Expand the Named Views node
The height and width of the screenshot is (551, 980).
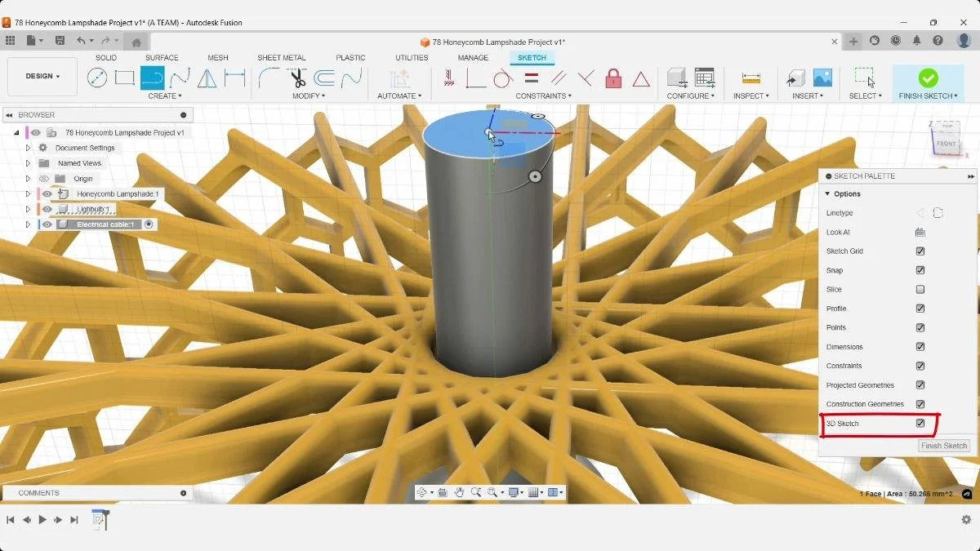[x=28, y=163]
